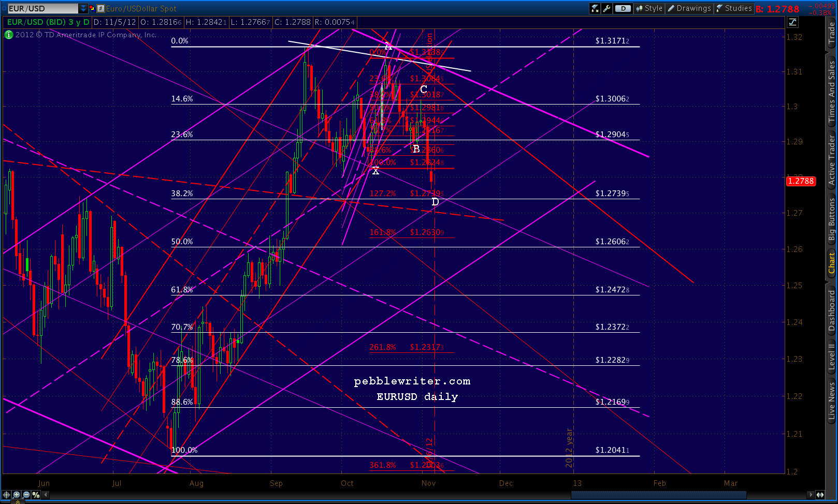Open the EUR/USD symbol dropdown arrow

coord(83,8)
